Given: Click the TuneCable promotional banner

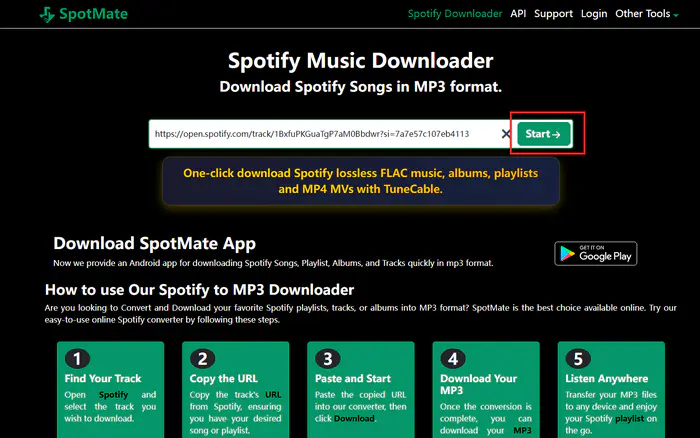Looking at the screenshot, I should [x=361, y=181].
